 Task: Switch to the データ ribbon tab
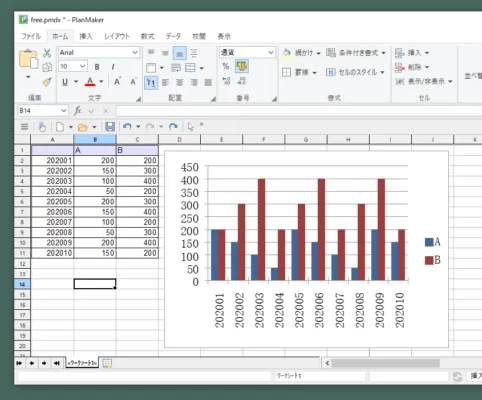(173, 36)
